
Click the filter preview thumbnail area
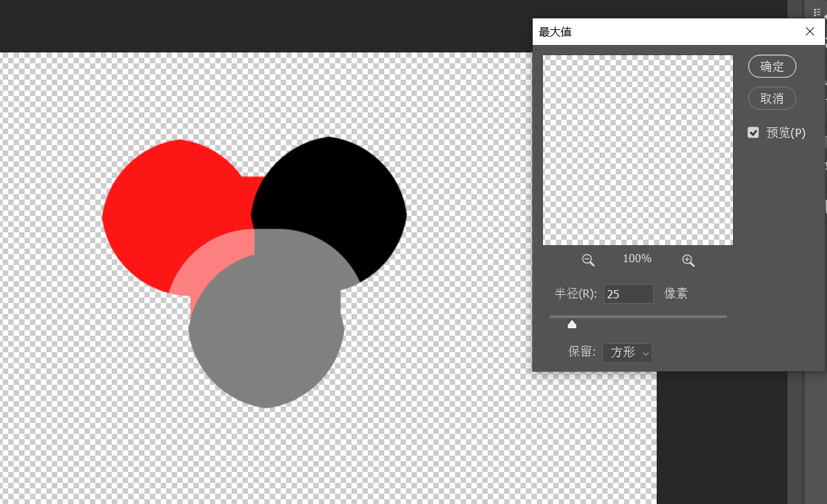pos(638,150)
